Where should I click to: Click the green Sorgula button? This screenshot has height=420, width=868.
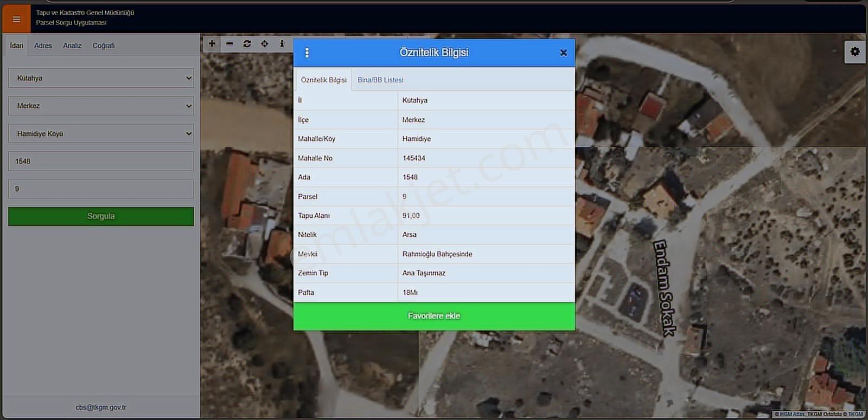101,216
